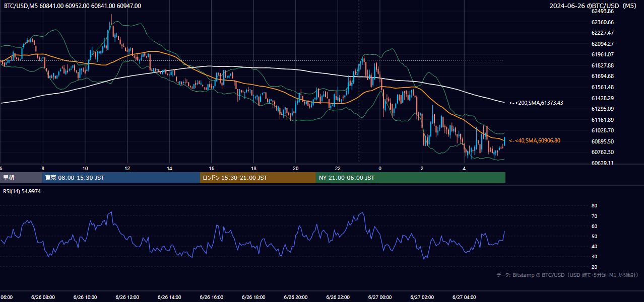644x302 pixels.
Task: Click RSI scale value 40
Action: (x=594, y=246)
